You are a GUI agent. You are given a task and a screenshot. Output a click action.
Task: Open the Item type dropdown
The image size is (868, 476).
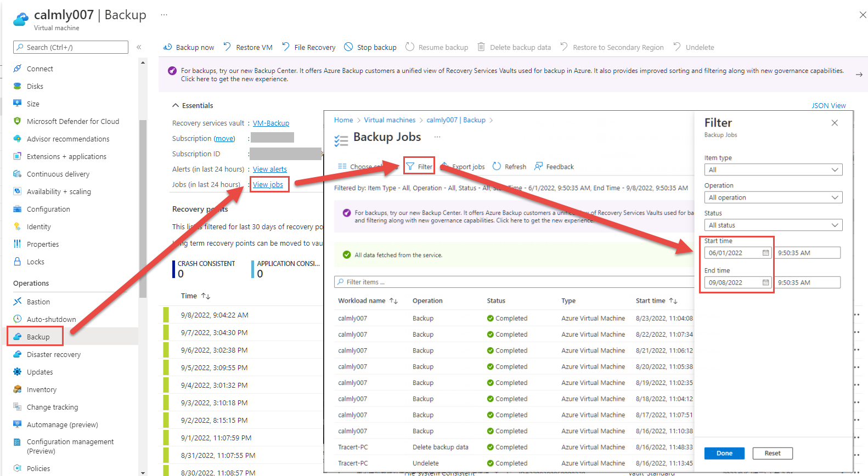coord(773,169)
